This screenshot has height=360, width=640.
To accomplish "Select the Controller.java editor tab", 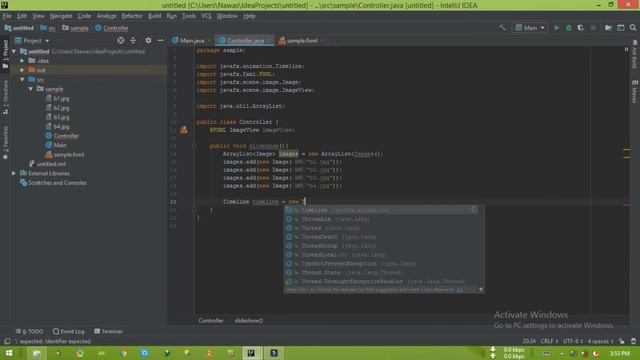I will click(244, 40).
